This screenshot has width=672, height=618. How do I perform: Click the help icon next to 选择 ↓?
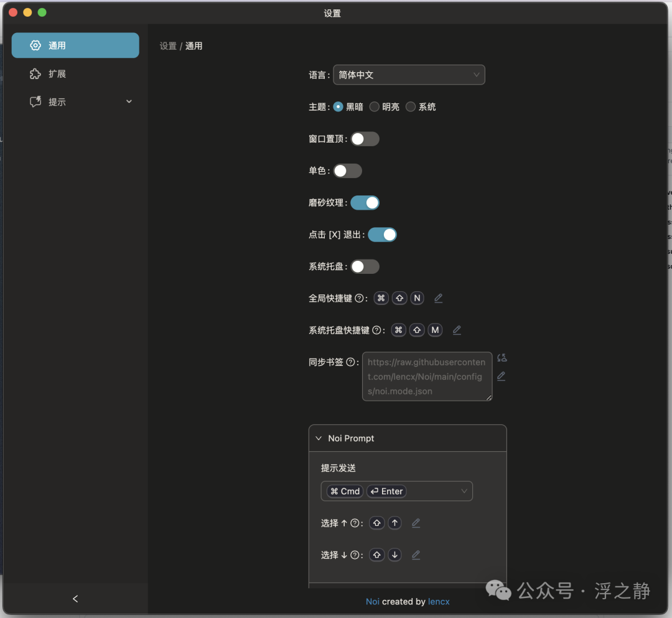[x=355, y=555]
